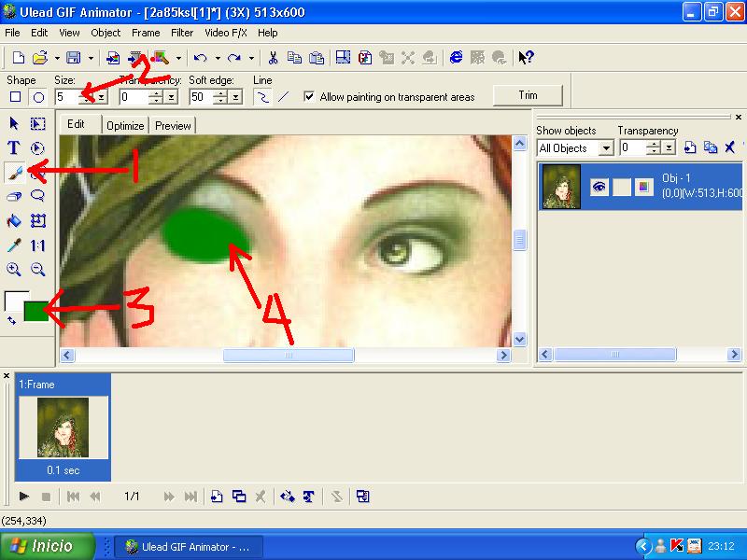
Task: Click the Redo arrow
Action: [234, 58]
